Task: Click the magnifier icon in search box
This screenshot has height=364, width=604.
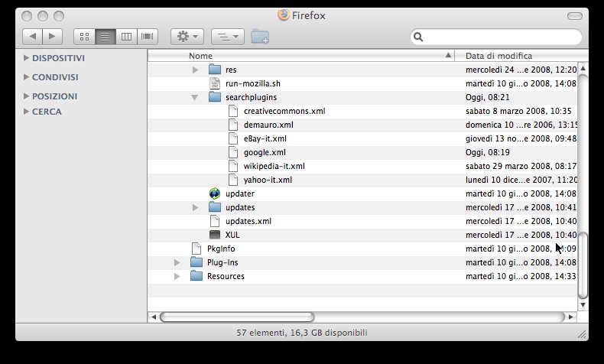Action: (x=418, y=37)
